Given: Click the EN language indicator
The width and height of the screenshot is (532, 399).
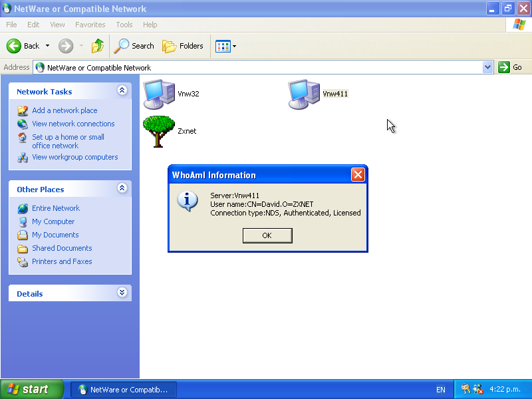Looking at the screenshot, I should click(440, 390).
